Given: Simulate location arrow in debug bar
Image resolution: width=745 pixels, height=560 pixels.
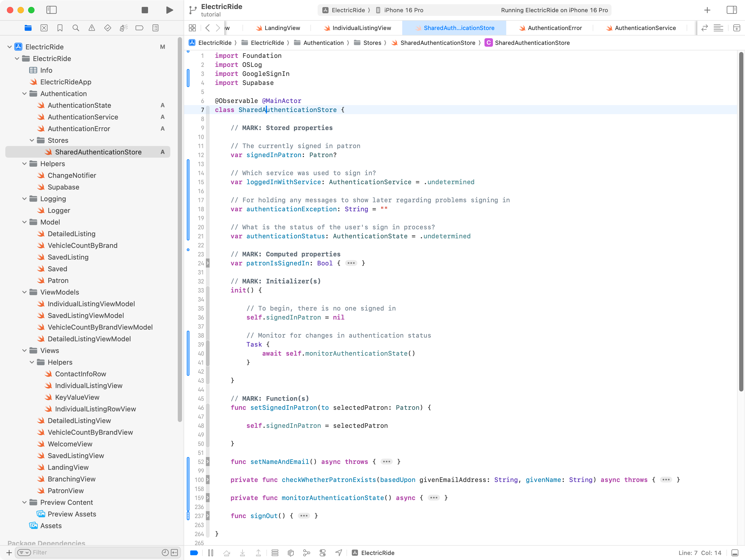Looking at the screenshot, I should click(x=339, y=553).
